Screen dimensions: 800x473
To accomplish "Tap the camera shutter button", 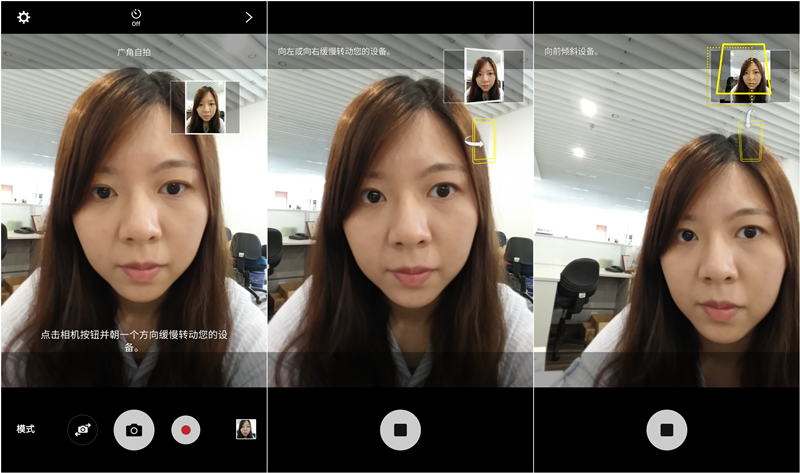I will [x=134, y=430].
